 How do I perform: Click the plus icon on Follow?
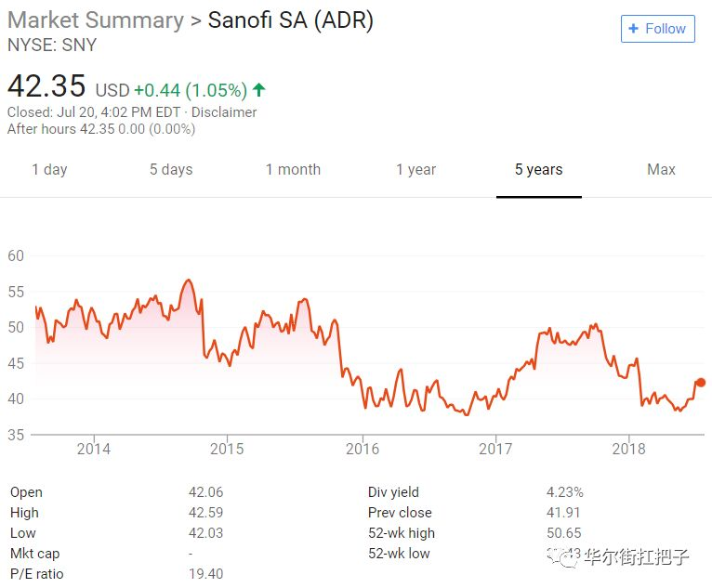coord(634,29)
